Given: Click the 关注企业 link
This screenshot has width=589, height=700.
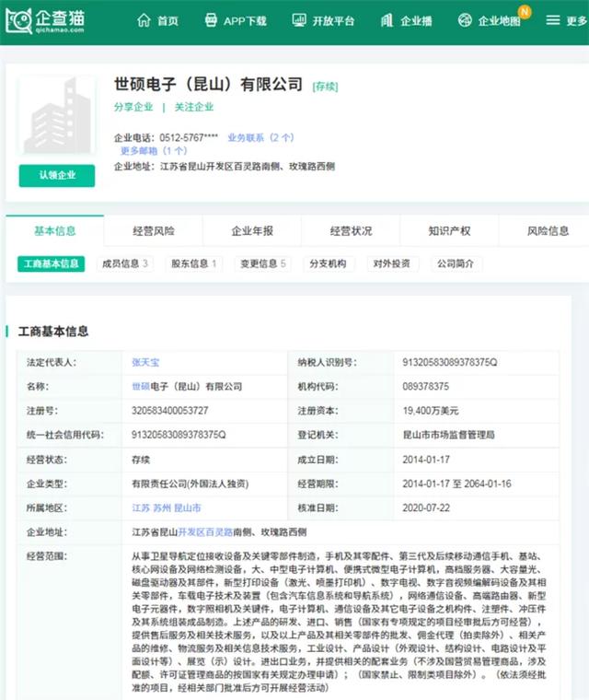Looking at the screenshot, I should pos(194,107).
